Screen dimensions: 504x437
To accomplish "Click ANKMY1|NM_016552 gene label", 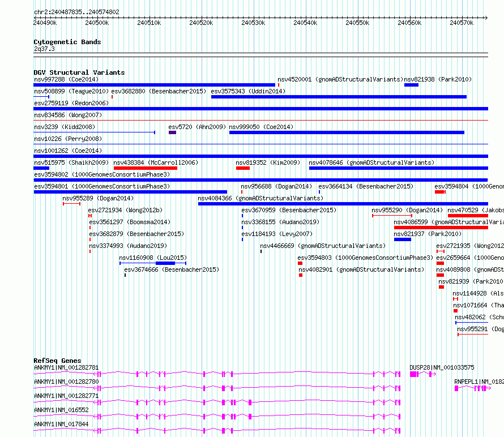I will point(61,410).
